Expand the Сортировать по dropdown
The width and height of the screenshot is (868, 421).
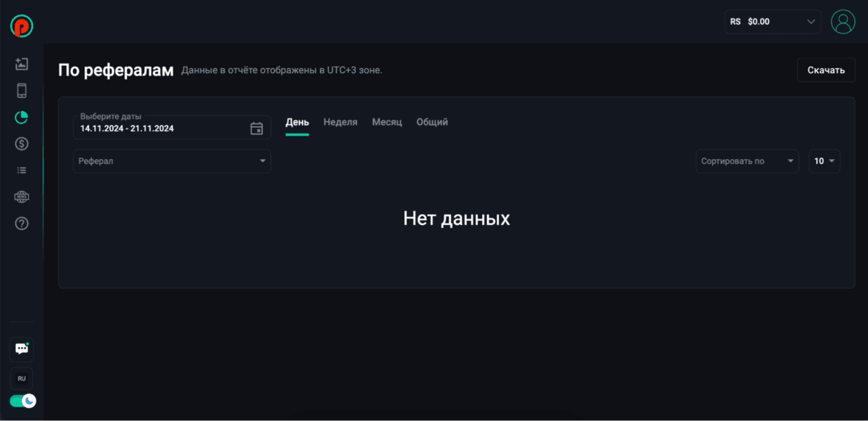coord(747,161)
